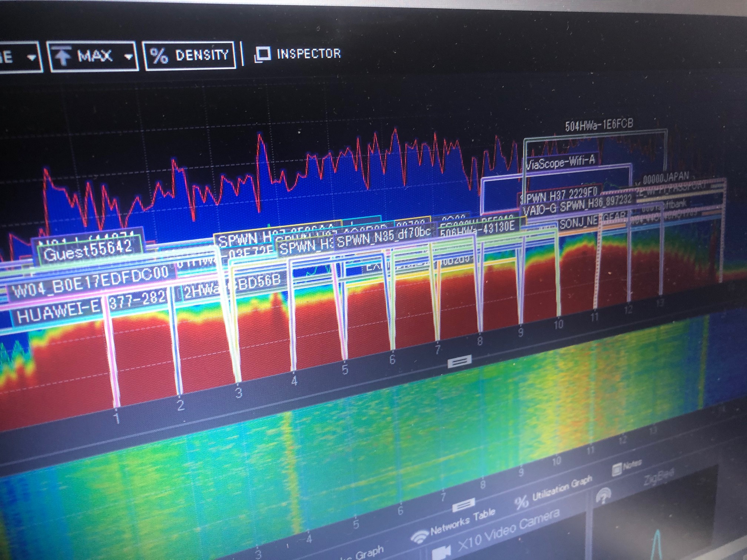This screenshot has width=747, height=560.
Task: Open the INSPECTOR panel
Action: point(298,54)
